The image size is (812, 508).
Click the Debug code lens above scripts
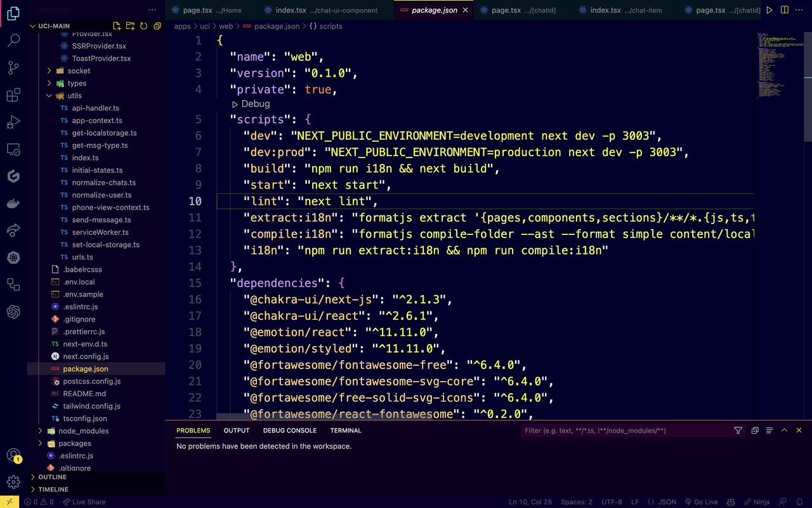point(251,104)
